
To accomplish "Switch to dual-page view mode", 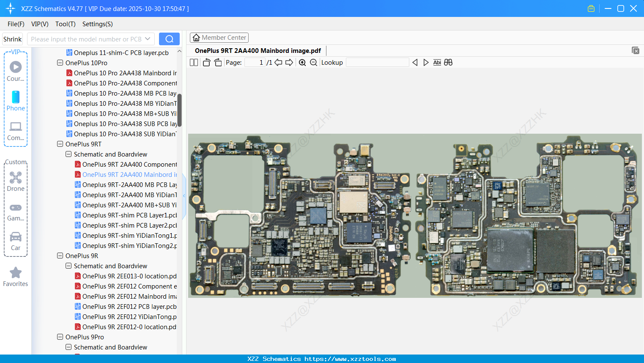I will (194, 62).
